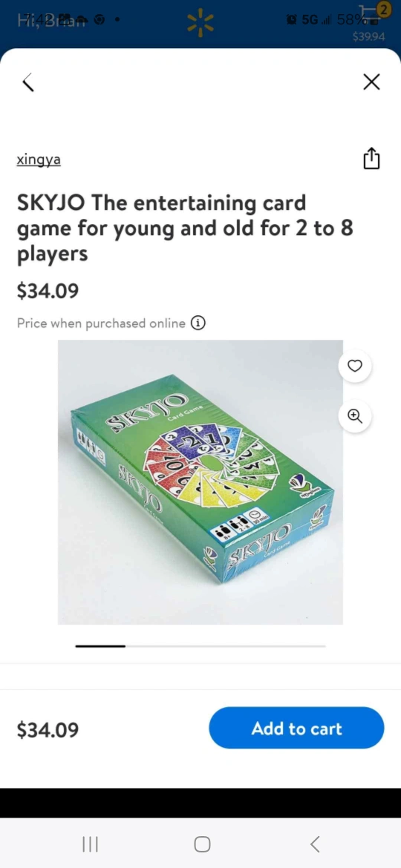Open the xingya seller link

[x=39, y=160]
